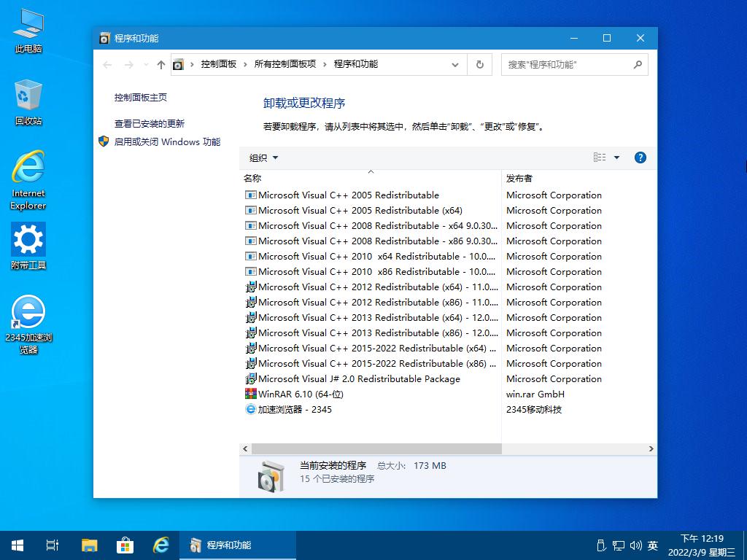
Task: Open Task View on the taskbar
Action: pos(53,545)
